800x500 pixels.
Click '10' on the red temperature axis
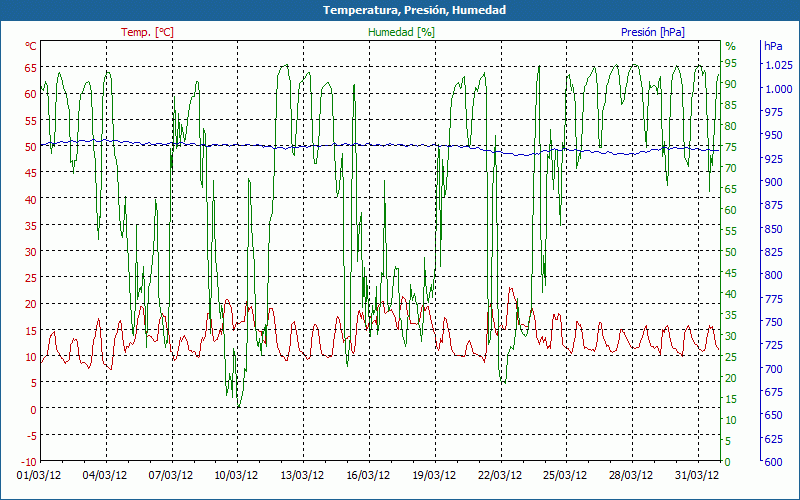click(31, 357)
